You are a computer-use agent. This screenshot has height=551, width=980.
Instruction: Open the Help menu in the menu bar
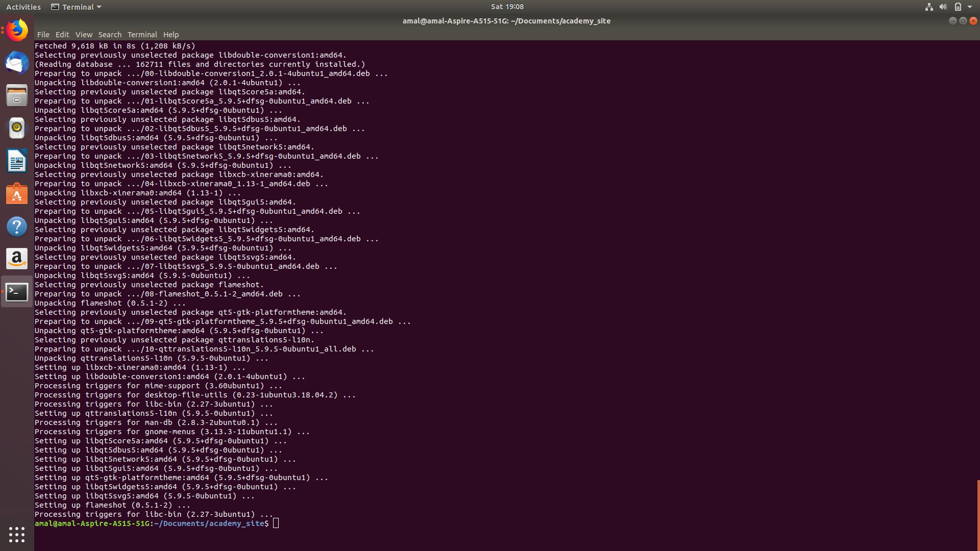pos(171,35)
